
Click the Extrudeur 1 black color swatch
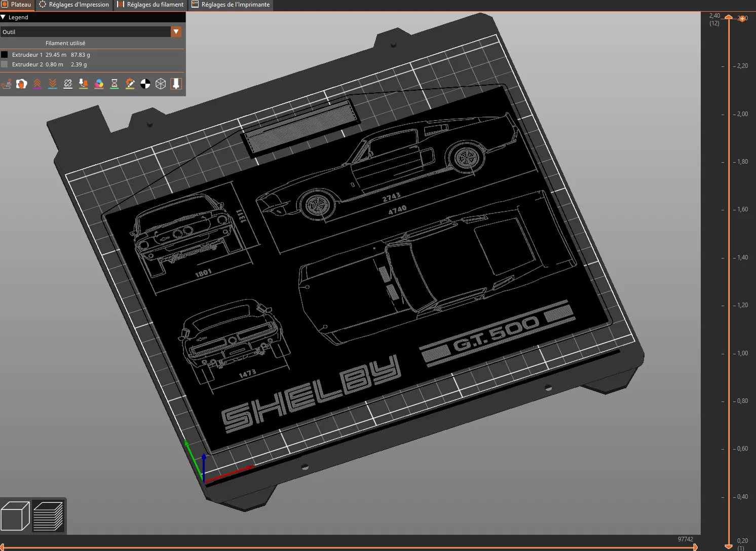(5, 55)
